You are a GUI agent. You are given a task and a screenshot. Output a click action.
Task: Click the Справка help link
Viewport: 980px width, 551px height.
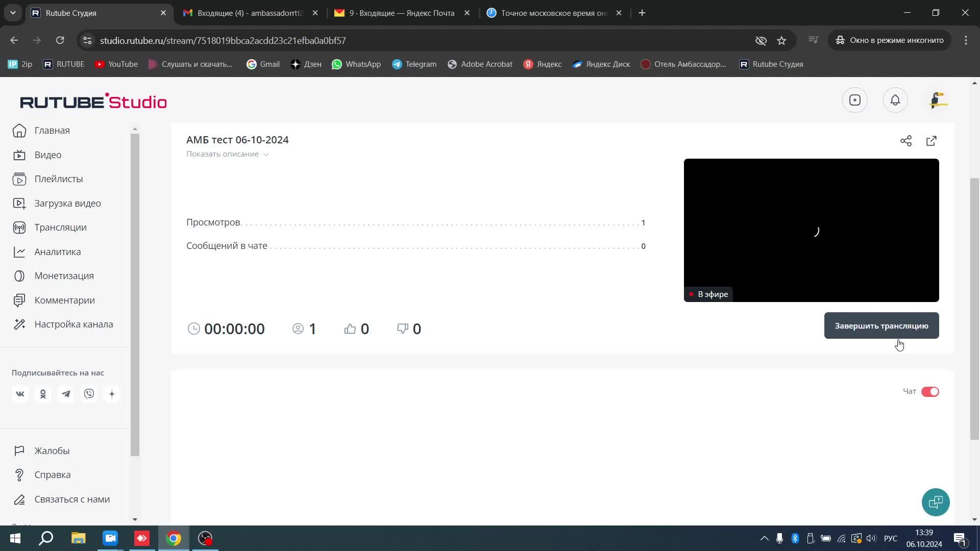53,474
